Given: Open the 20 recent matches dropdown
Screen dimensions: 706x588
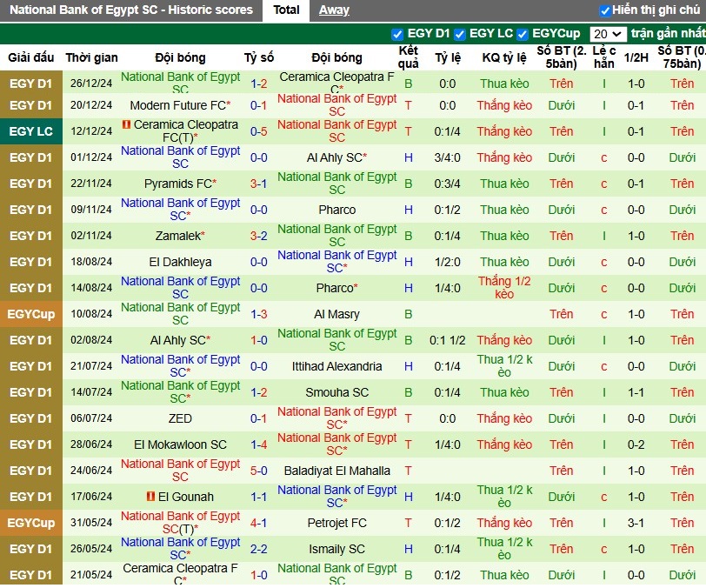Looking at the screenshot, I should tap(608, 34).
